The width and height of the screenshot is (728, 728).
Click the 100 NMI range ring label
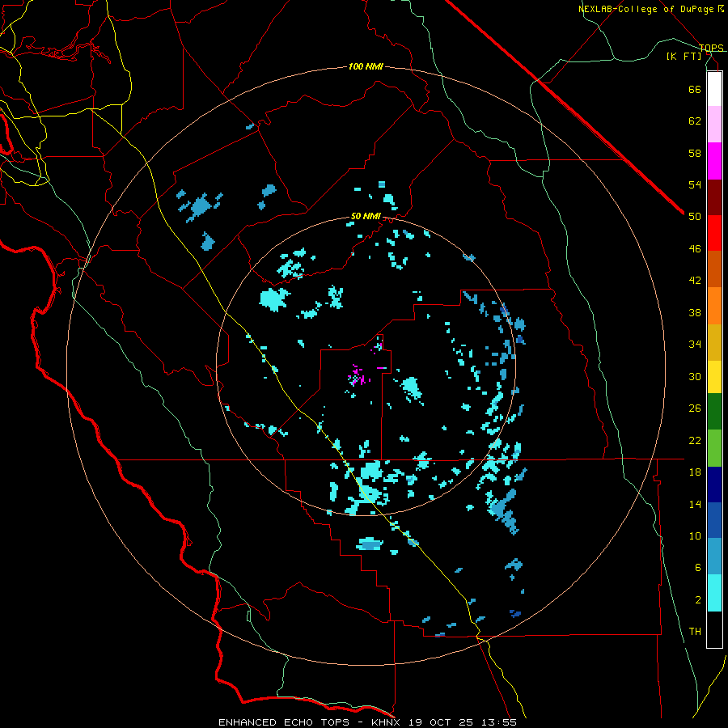point(366,66)
